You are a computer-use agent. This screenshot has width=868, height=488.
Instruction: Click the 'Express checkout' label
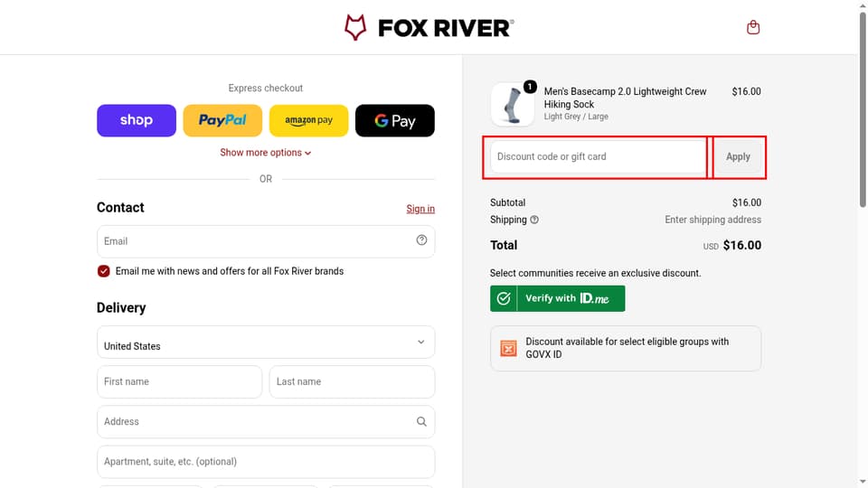pos(265,88)
